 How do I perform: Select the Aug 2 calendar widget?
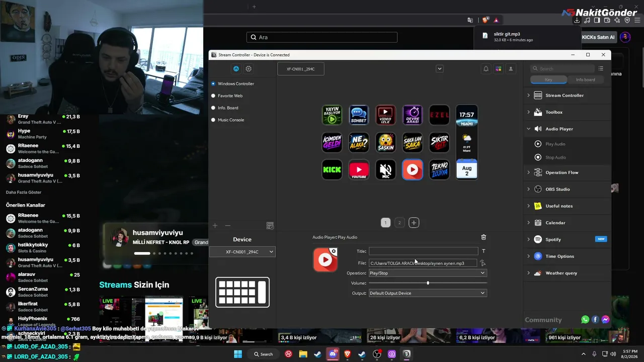pos(467,170)
